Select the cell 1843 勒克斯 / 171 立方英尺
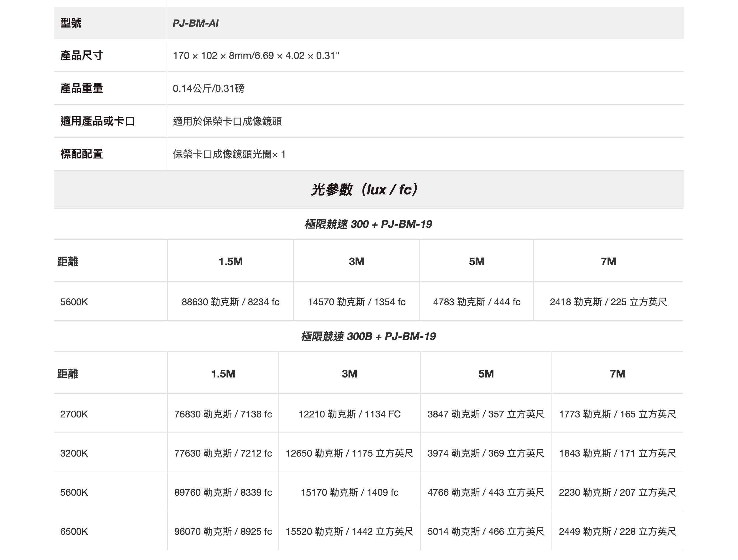The height and width of the screenshot is (560, 738). [x=618, y=453]
